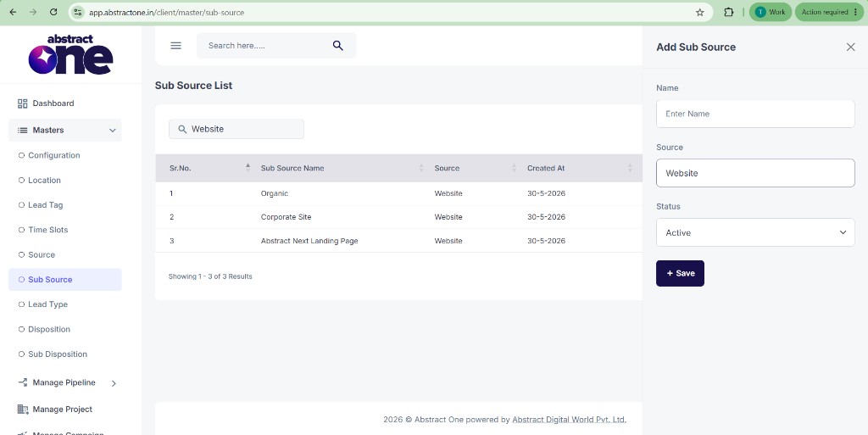
Task: Bookmark this page with the star icon
Action: (699, 12)
